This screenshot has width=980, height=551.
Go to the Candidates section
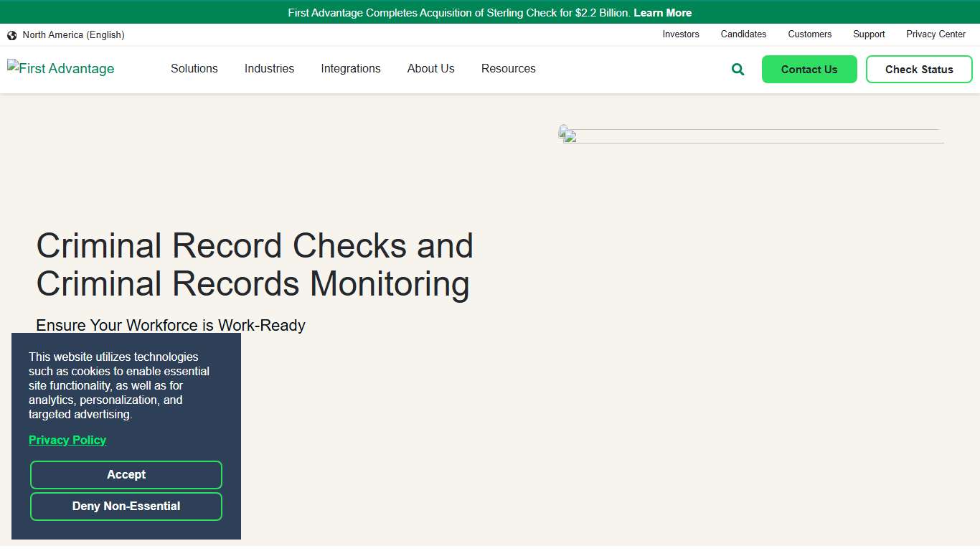pyautogui.click(x=743, y=34)
